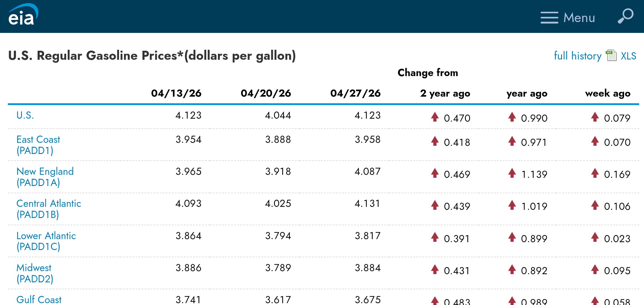Open Central Atlantic (PADD1B) link

tap(49, 209)
